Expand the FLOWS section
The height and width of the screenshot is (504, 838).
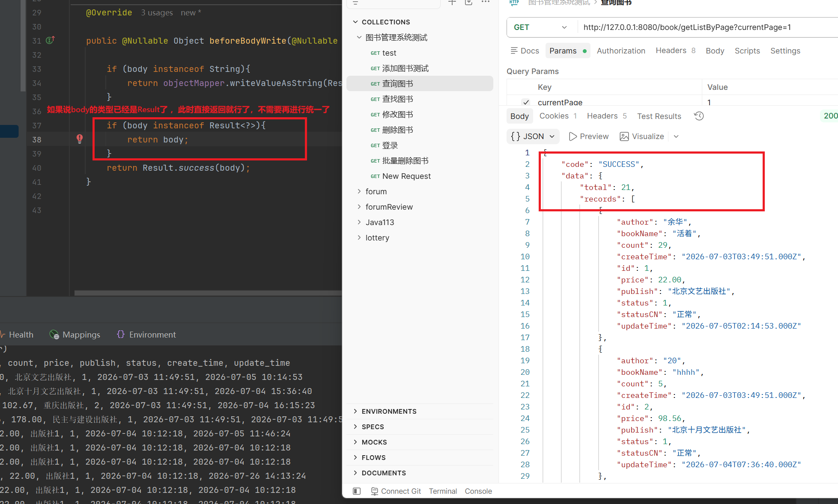pos(355,457)
